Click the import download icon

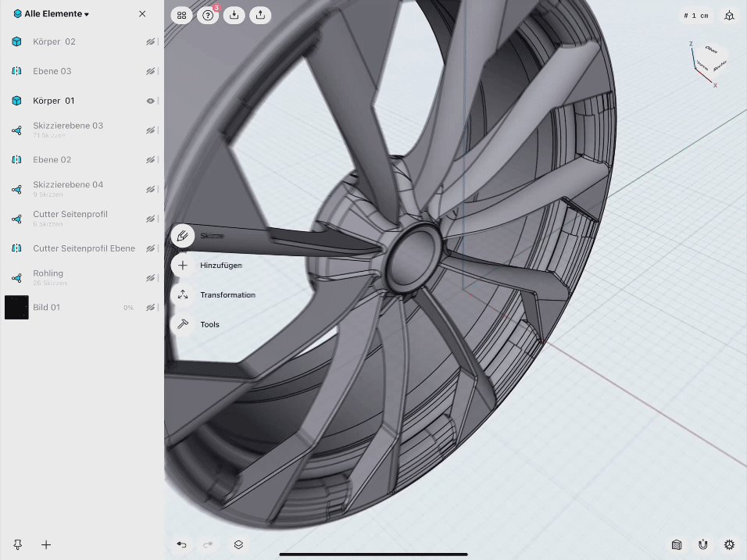234,16
